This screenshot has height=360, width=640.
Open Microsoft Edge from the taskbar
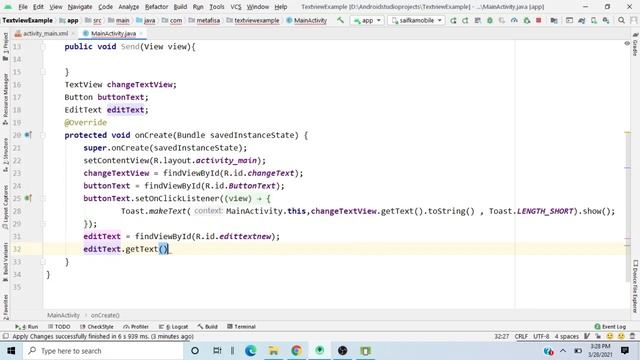(x=251, y=351)
